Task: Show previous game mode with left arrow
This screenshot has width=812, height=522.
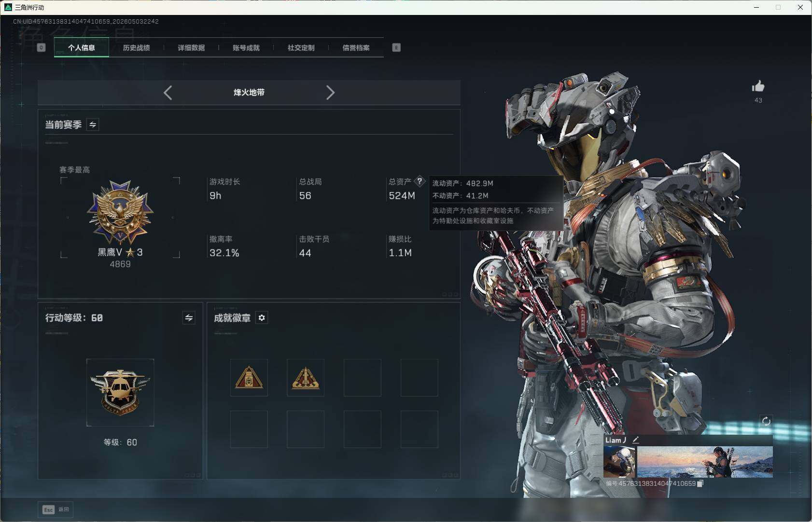Action: 168,93
